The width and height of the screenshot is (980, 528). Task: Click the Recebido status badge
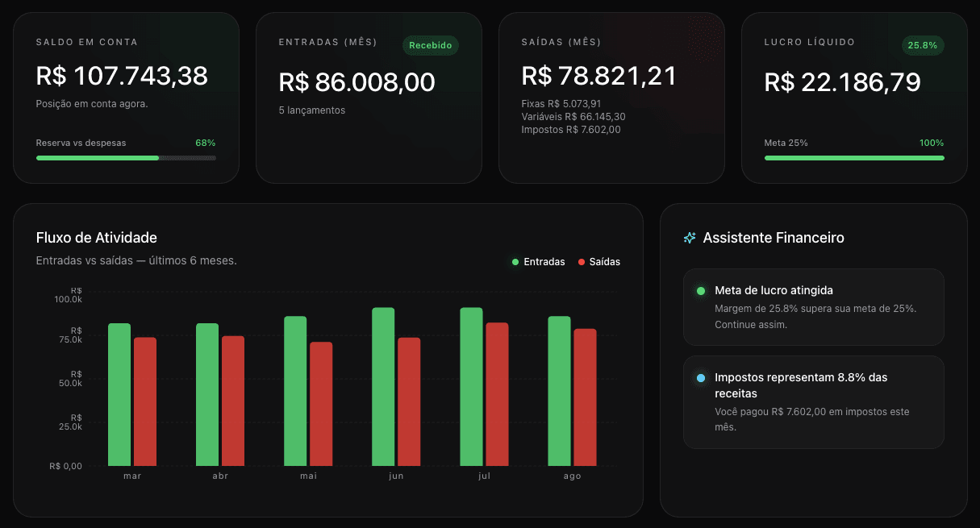click(x=431, y=45)
